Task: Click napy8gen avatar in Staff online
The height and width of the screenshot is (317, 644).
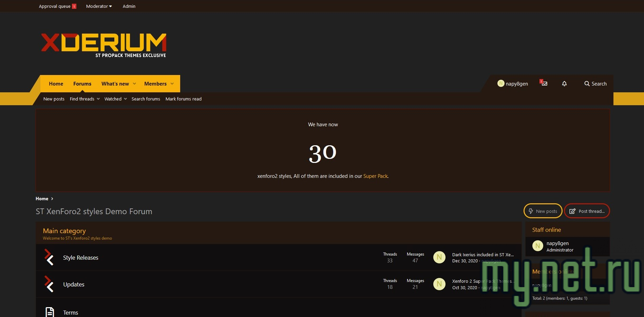Action: tap(537, 246)
